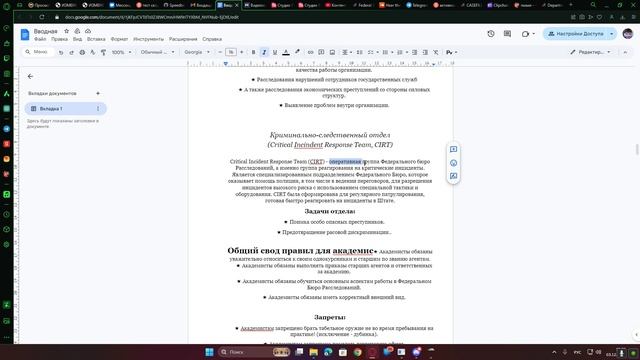Open the text alignment dropdown
640x360 pixels.
[x=347, y=52]
